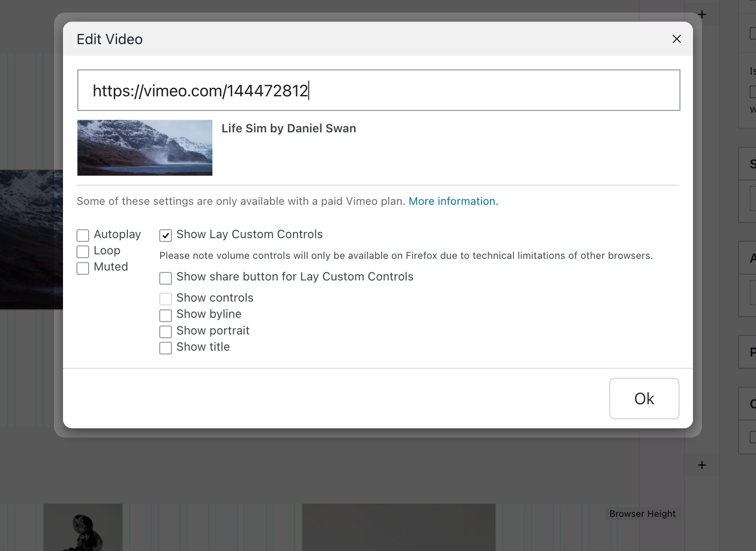Enable the Autoplay checkbox
756x551 pixels.
coord(83,235)
